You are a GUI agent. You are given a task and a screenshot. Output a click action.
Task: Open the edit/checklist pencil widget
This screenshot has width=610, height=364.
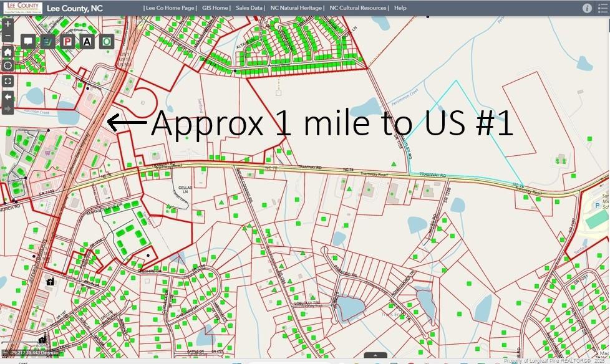(47, 41)
